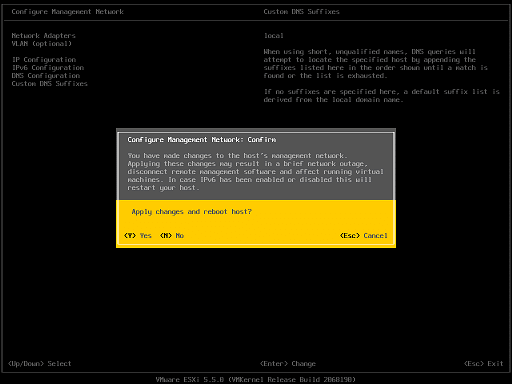512x384 pixels.
Task: Click <Esc> Cancel in the dialog
Action: pos(364,236)
